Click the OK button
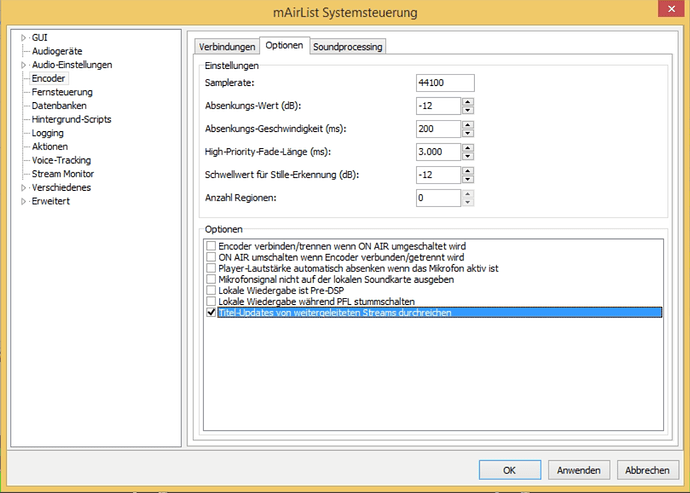The image size is (690, 493). [x=508, y=469]
